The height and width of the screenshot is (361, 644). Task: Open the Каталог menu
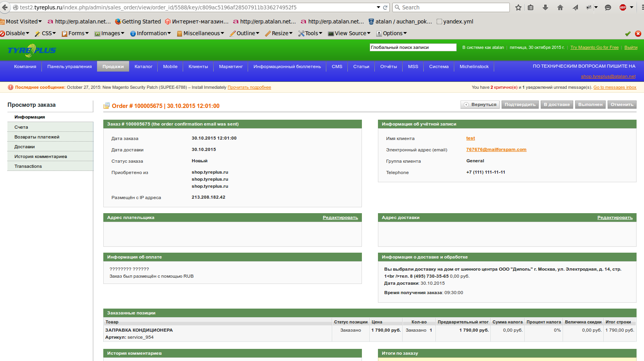point(143,66)
